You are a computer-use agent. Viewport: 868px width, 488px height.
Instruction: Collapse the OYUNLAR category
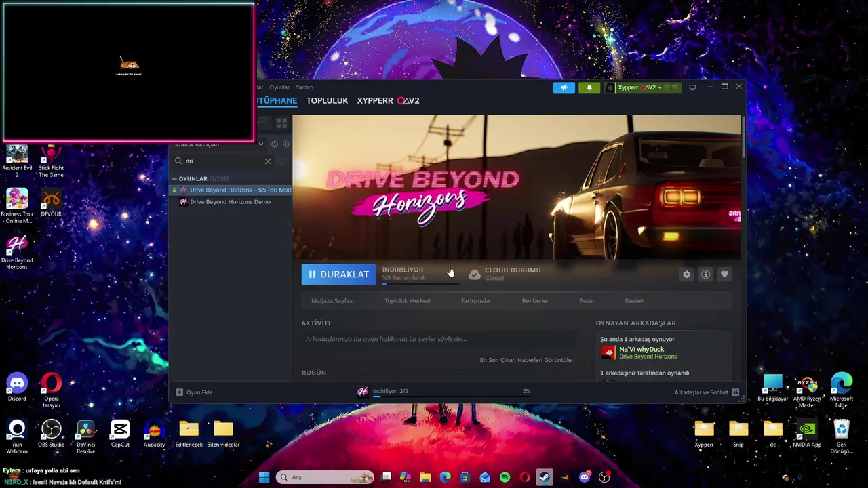[x=174, y=179]
